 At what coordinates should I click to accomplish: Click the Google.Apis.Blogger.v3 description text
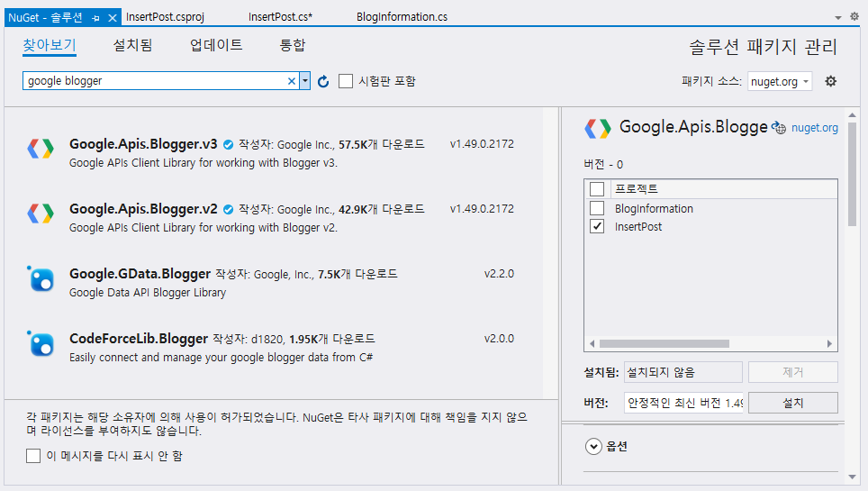point(203,163)
